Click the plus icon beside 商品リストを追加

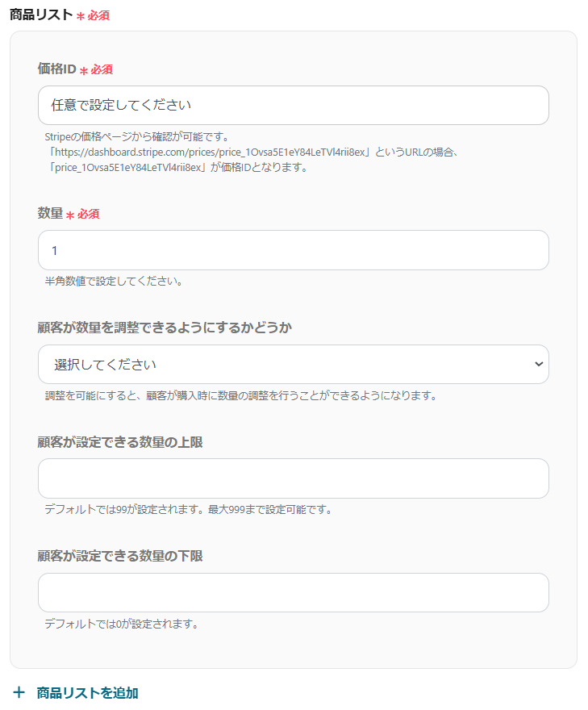click(x=19, y=692)
